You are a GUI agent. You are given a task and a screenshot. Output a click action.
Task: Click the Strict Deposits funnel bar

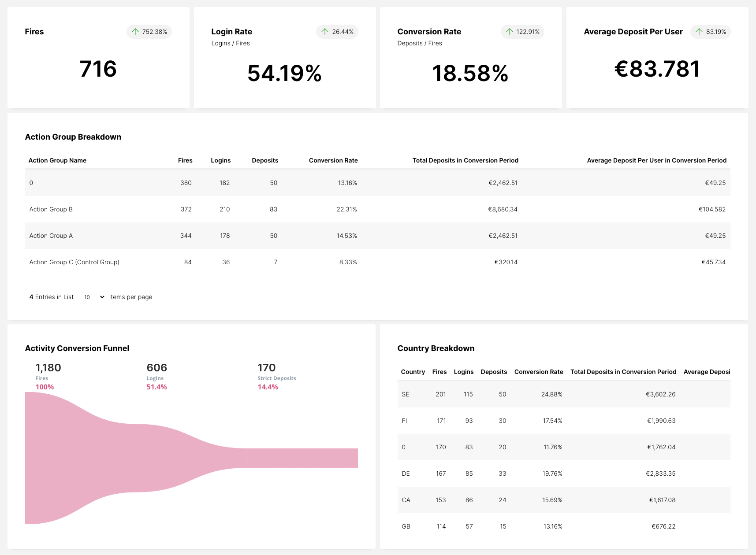click(x=302, y=458)
